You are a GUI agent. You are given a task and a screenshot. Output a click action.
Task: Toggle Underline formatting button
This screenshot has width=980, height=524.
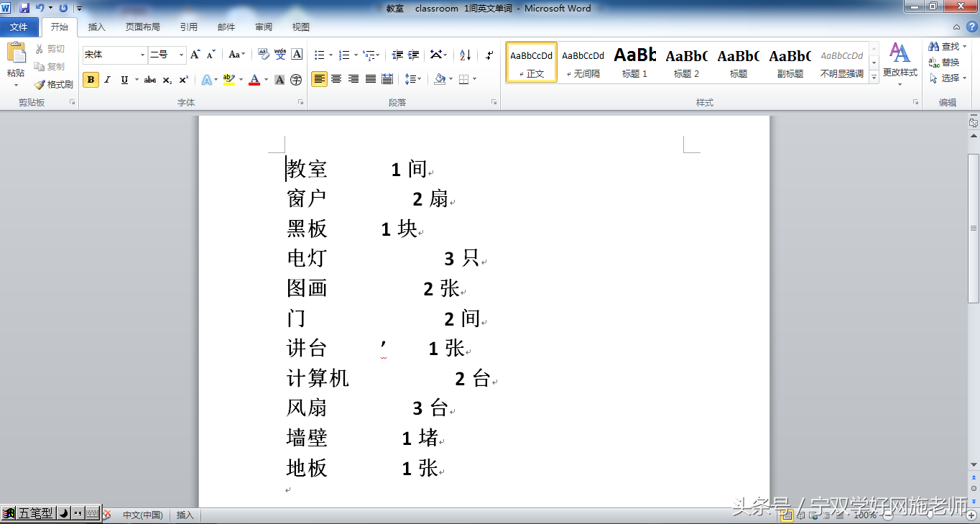tap(124, 80)
